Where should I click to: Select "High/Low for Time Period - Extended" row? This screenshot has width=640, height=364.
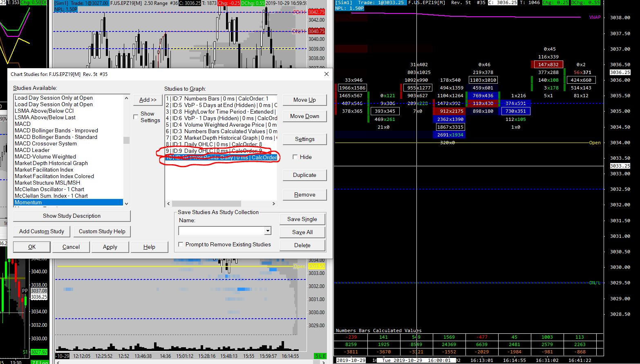[x=221, y=112]
